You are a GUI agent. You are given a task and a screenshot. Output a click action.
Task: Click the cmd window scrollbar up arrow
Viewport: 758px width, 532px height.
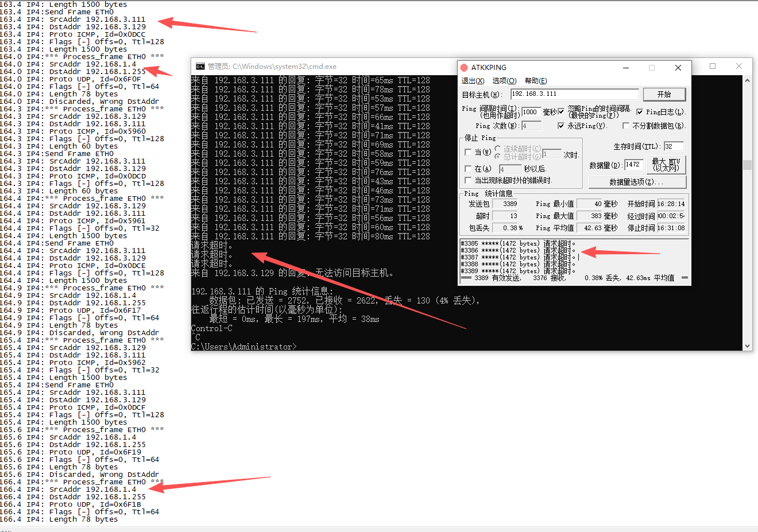click(x=747, y=80)
